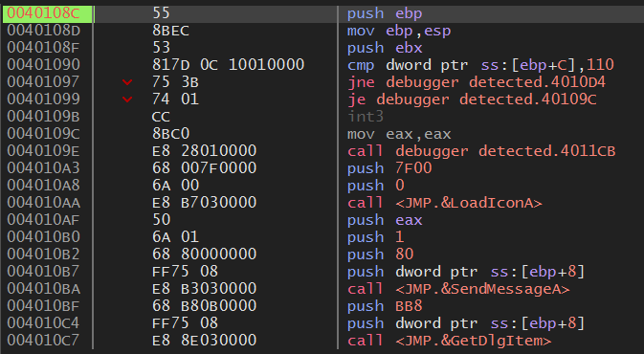Click address 004010BF
The width and height of the screenshot is (644, 354).
tap(43, 306)
